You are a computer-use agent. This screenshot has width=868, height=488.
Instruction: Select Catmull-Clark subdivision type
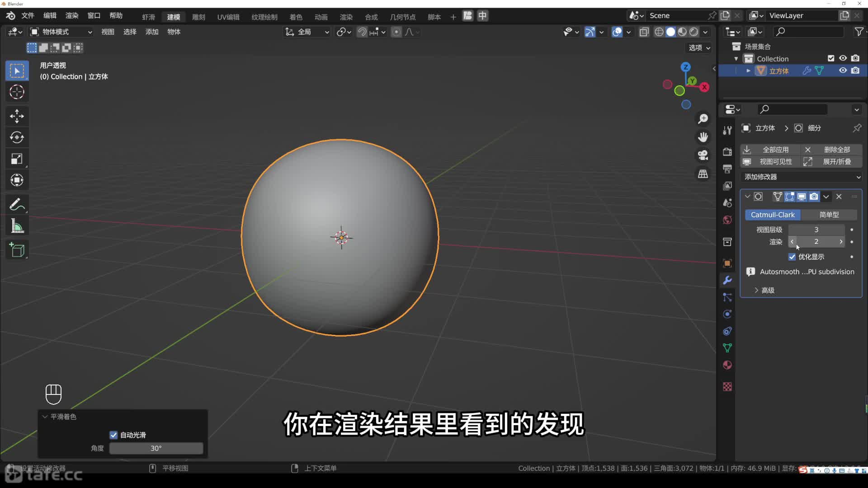tap(773, 215)
